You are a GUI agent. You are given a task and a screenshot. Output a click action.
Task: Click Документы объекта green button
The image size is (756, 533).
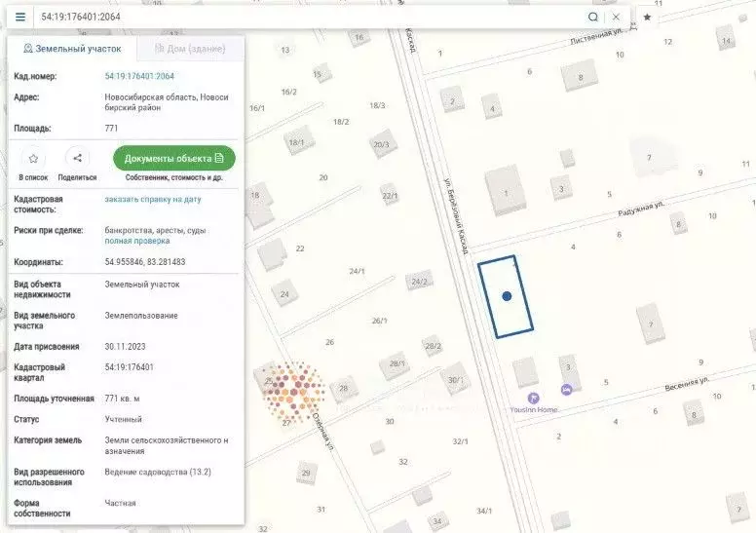tap(174, 158)
